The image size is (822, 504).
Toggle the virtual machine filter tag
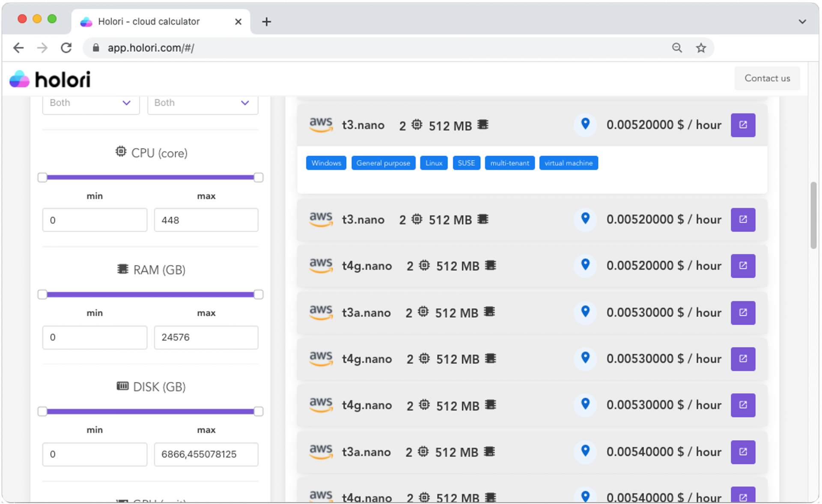tap(568, 162)
